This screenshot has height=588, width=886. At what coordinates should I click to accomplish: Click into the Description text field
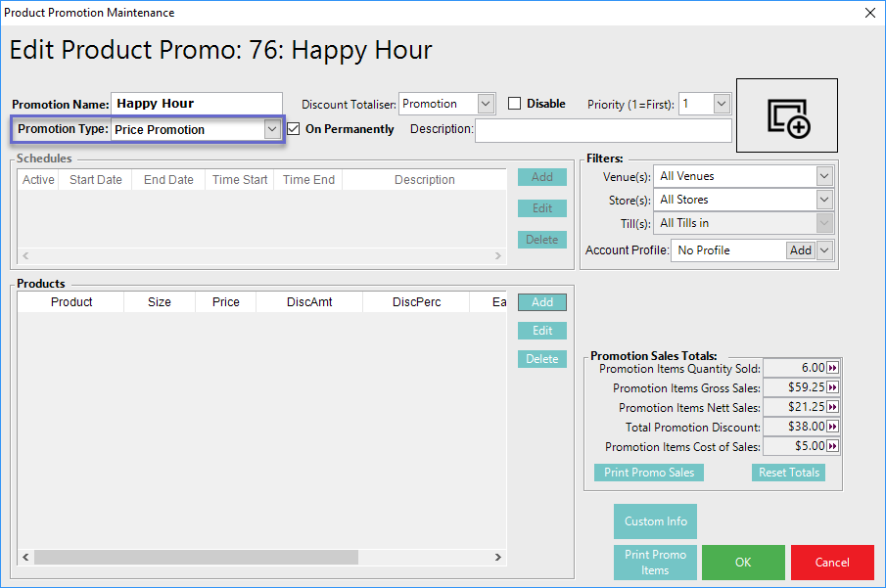pos(602,130)
